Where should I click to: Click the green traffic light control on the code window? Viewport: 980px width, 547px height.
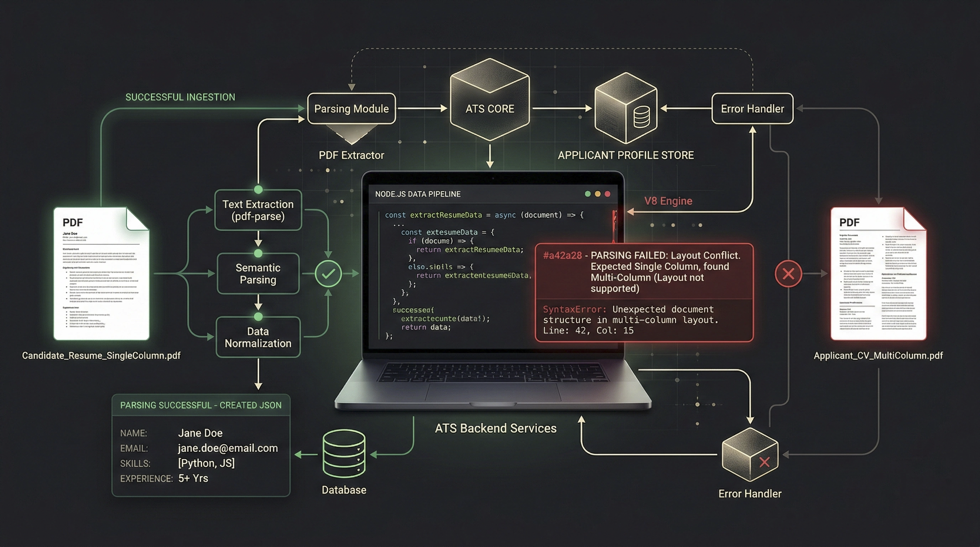[x=588, y=194]
